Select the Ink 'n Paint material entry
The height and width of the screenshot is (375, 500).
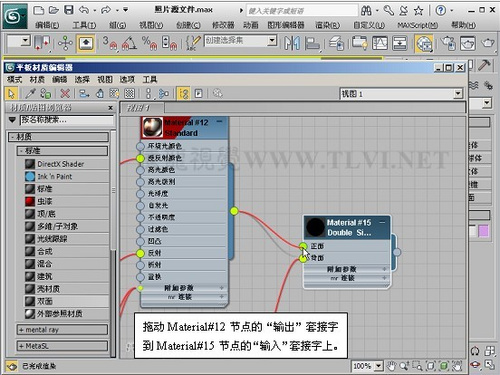[x=67, y=176]
